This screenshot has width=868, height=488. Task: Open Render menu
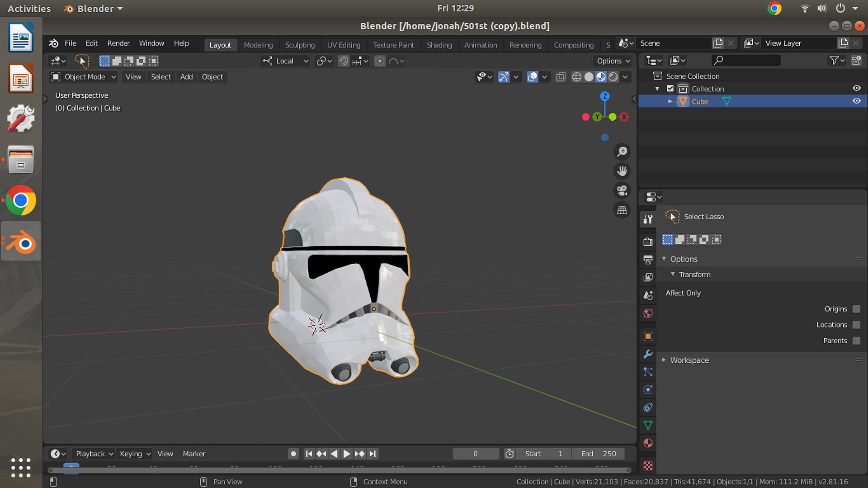[x=118, y=43]
